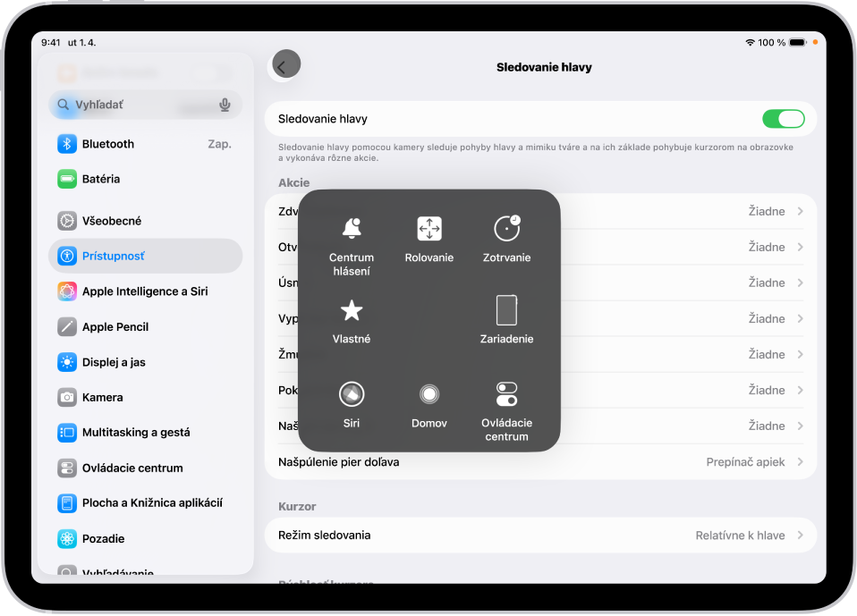857x616 pixels.
Task: Choose the Zariadenie action icon
Action: [x=506, y=310]
